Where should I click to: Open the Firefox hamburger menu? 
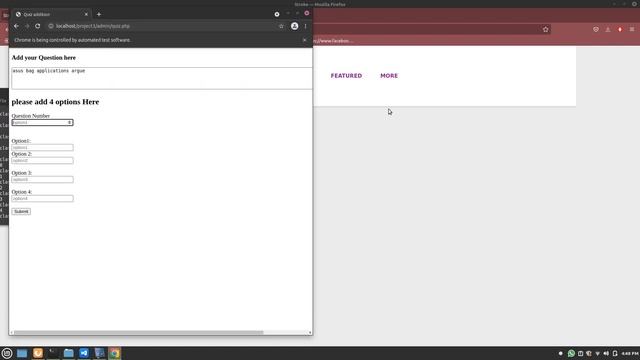(632, 29)
